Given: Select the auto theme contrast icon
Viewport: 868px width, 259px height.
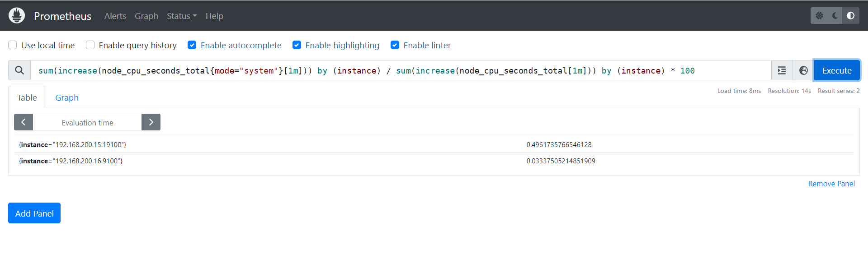Looking at the screenshot, I should click(851, 16).
